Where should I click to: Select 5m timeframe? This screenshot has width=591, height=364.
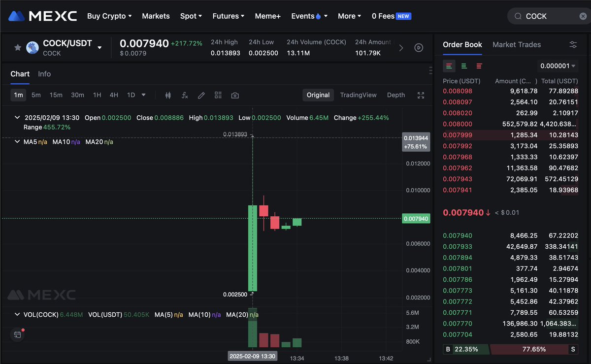(36, 95)
